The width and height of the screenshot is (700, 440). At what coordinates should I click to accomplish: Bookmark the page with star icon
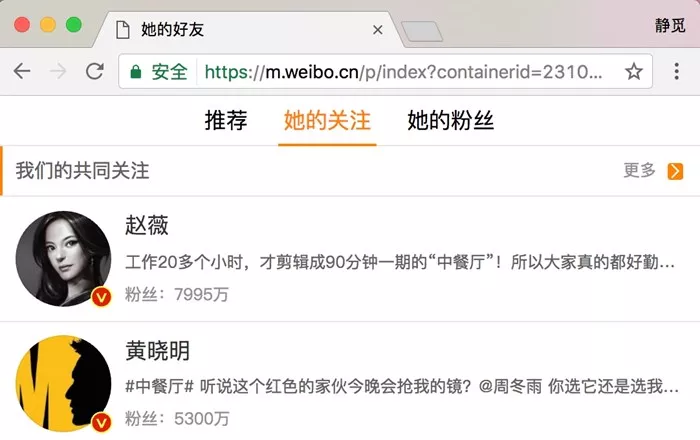633,71
